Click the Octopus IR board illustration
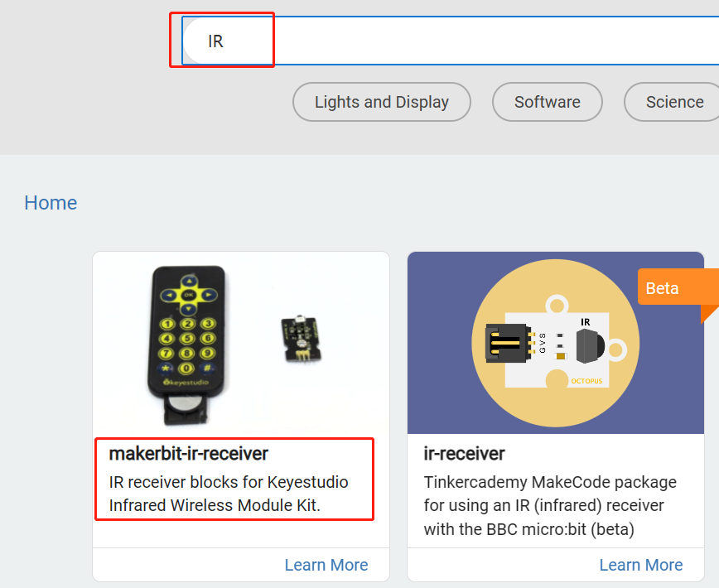 coord(555,343)
